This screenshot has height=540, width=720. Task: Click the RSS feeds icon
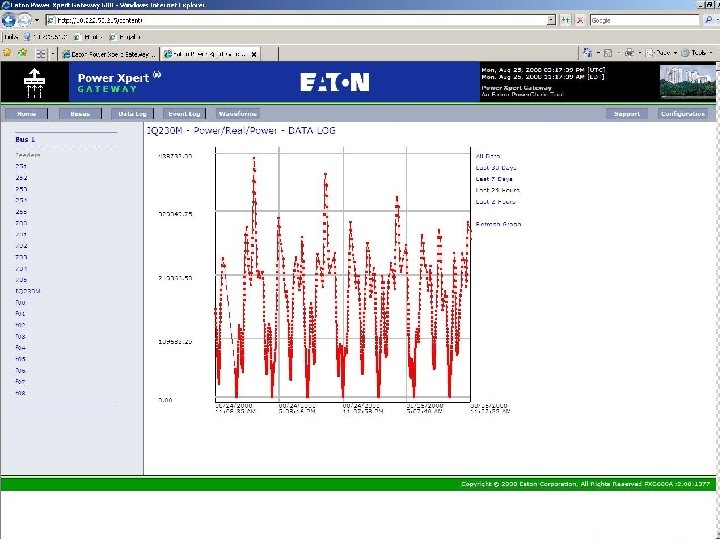(x=608, y=53)
